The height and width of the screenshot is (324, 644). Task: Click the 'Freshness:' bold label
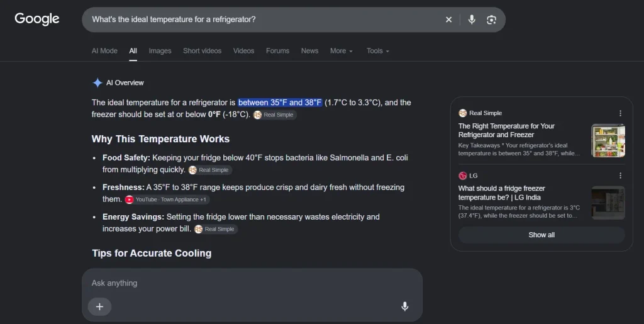[x=124, y=187]
